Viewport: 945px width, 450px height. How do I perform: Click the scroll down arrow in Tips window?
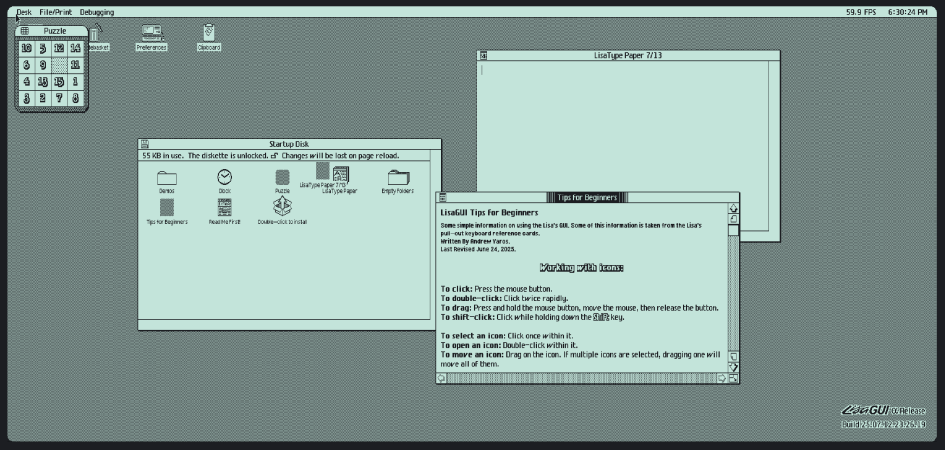[x=734, y=366]
